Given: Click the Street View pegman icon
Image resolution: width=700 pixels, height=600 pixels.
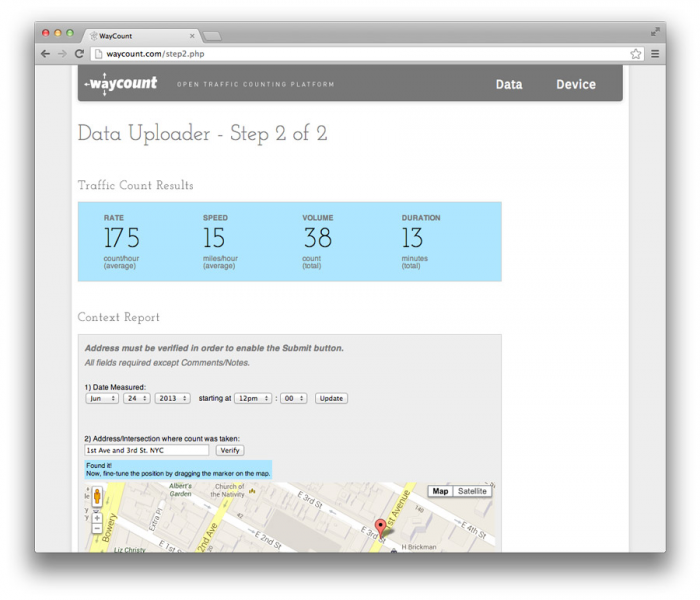Looking at the screenshot, I should 96,496.
